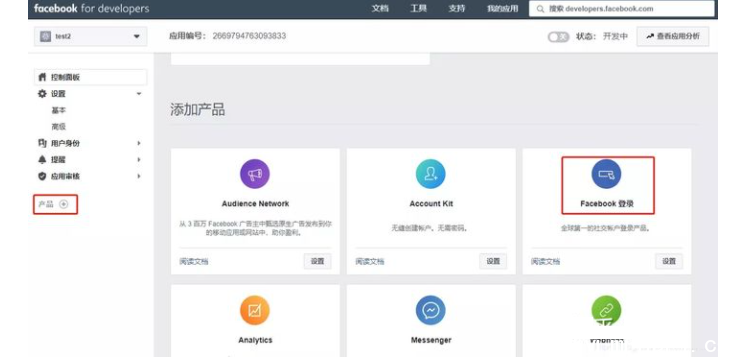Image resolution: width=748 pixels, height=360 pixels.
Task: Click the Facebook 登录 product icon
Action: point(606,174)
